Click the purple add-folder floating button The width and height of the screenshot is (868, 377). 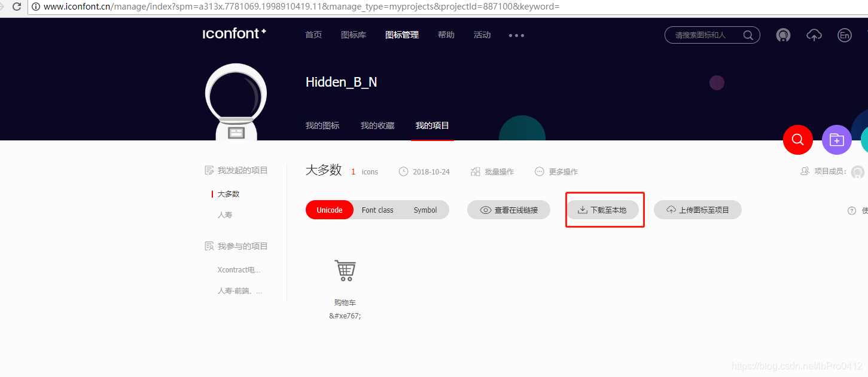(x=836, y=140)
